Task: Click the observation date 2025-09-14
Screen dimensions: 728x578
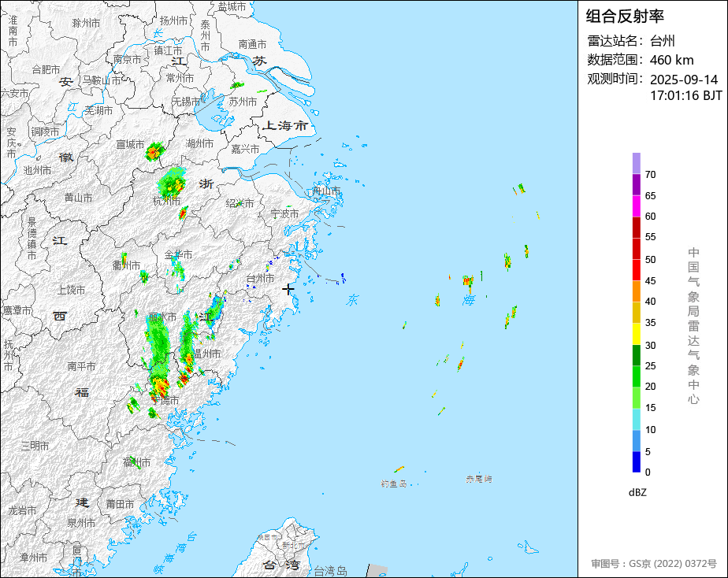Action: point(683,80)
